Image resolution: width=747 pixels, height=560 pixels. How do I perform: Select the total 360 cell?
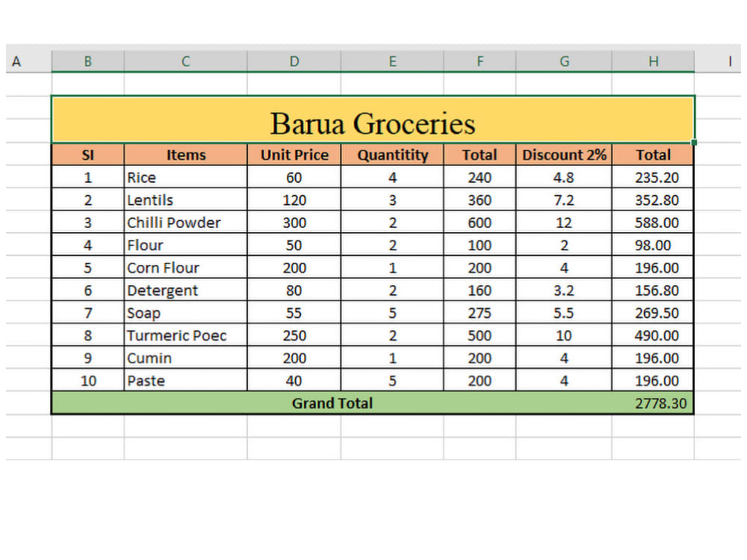(480, 199)
